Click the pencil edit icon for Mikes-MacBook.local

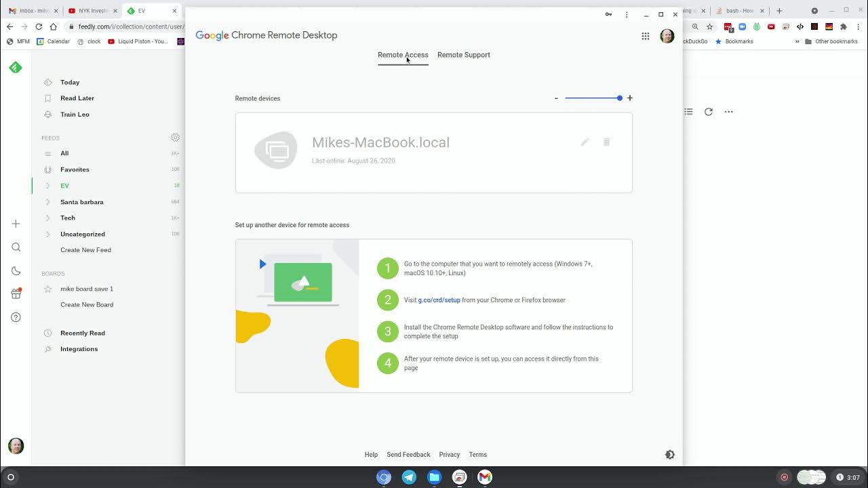pos(585,142)
